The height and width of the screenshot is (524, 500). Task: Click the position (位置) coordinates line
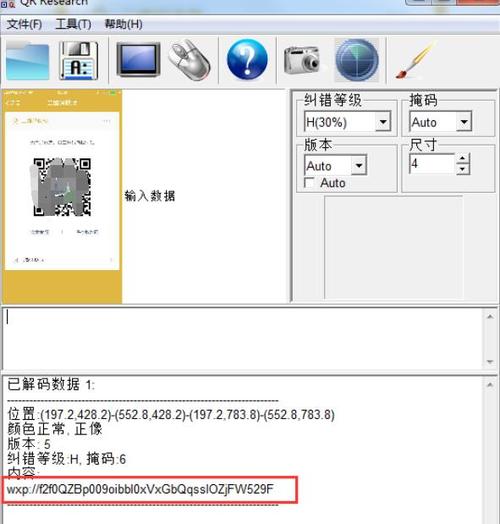(171, 415)
